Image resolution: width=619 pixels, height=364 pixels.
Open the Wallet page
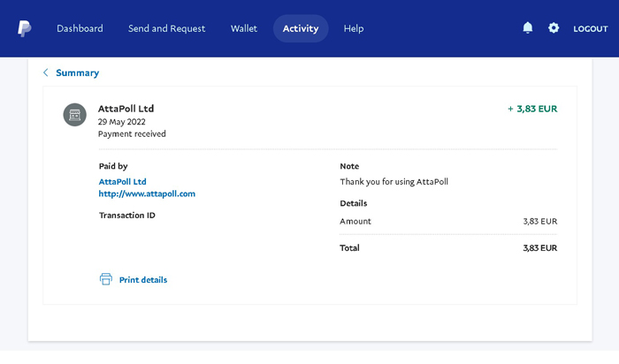(244, 28)
